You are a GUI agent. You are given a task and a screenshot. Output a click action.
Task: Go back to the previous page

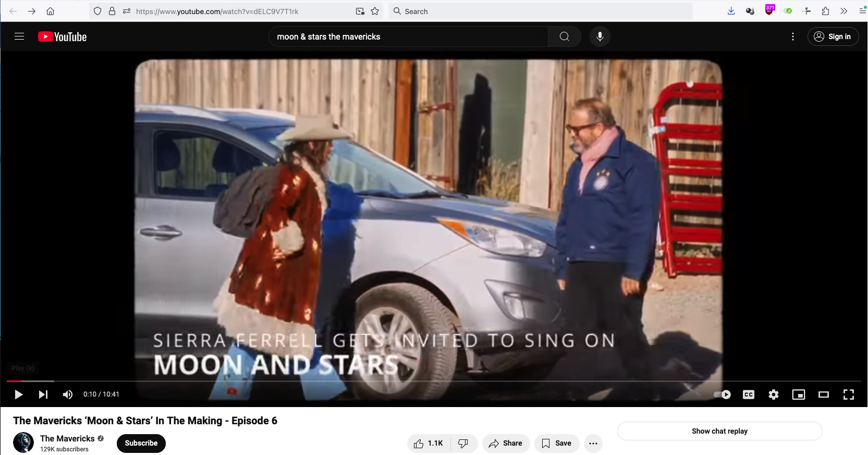tap(13, 11)
